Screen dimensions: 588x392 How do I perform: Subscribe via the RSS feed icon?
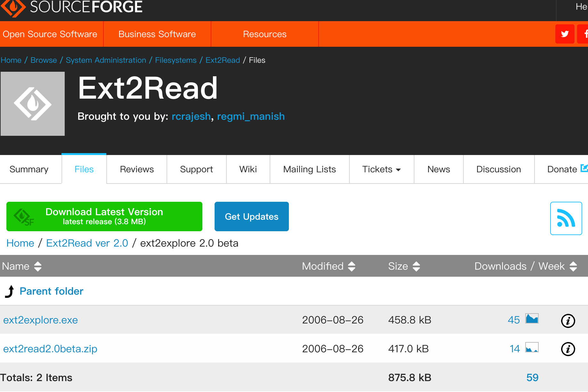[566, 218]
